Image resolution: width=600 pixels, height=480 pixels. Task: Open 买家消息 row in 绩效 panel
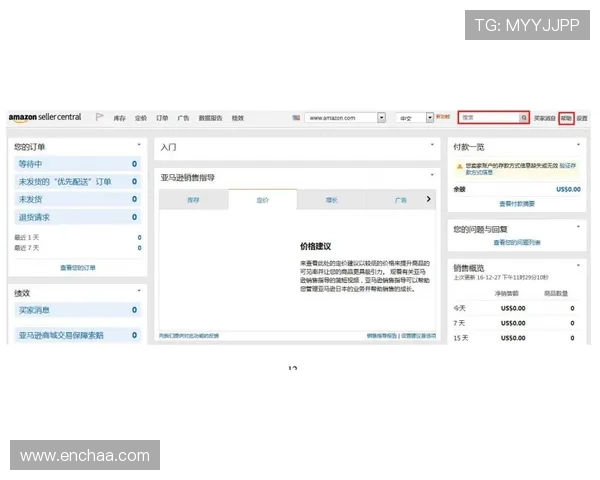(x=78, y=310)
